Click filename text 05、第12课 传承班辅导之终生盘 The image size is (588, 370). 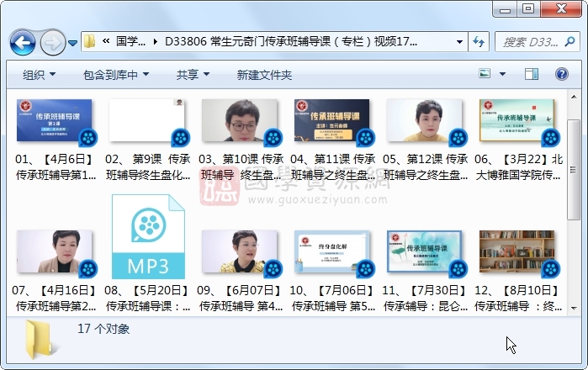[x=426, y=166]
